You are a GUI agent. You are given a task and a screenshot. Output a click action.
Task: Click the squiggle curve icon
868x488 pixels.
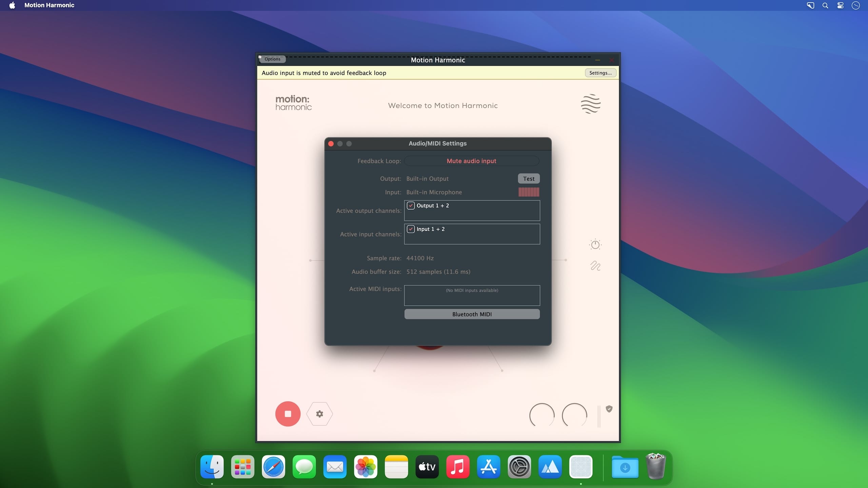(x=595, y=266)
